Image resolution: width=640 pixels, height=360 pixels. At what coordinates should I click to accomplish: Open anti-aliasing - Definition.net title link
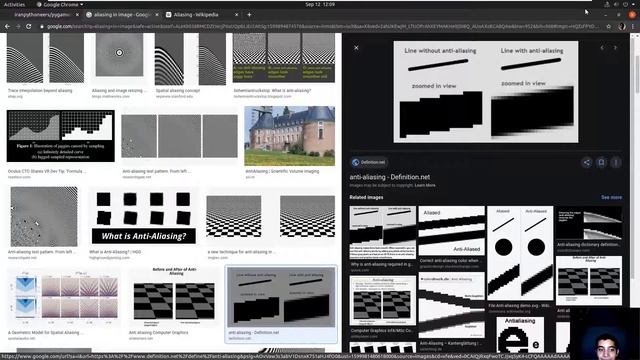click(389, 177)
